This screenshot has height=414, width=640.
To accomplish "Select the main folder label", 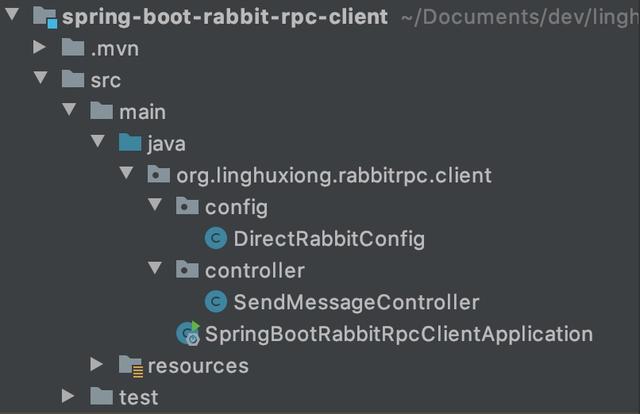I will (142, 112).
